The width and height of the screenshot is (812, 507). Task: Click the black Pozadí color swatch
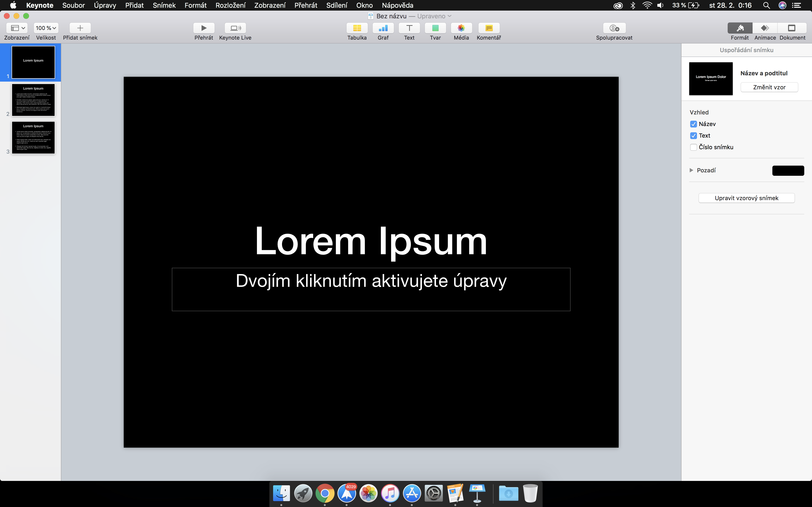tap(788, 171)
